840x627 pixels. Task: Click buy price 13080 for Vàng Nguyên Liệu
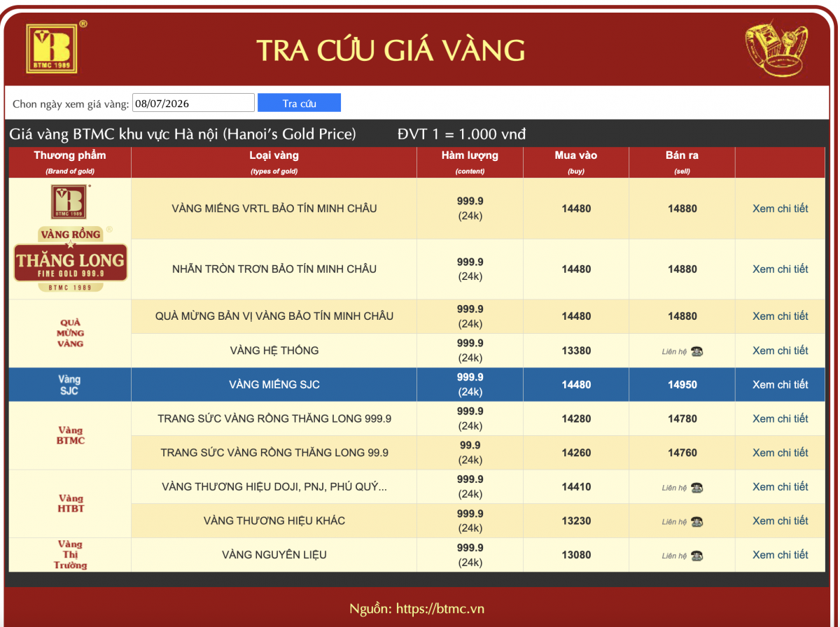[576, 555]
